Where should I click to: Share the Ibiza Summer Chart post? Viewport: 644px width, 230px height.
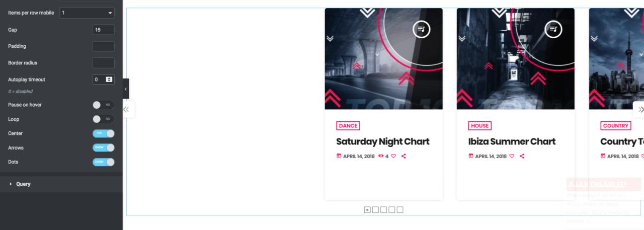pyautogui.click(x=522, y=156)
